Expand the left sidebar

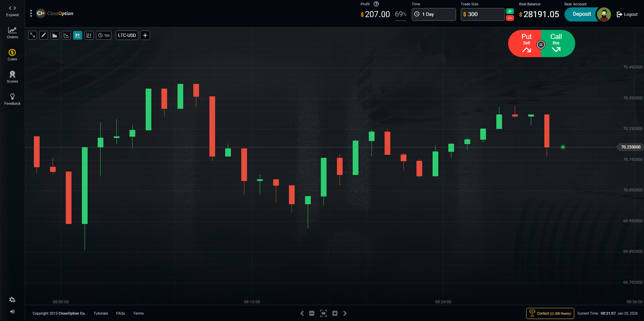[x=12, y=11]
